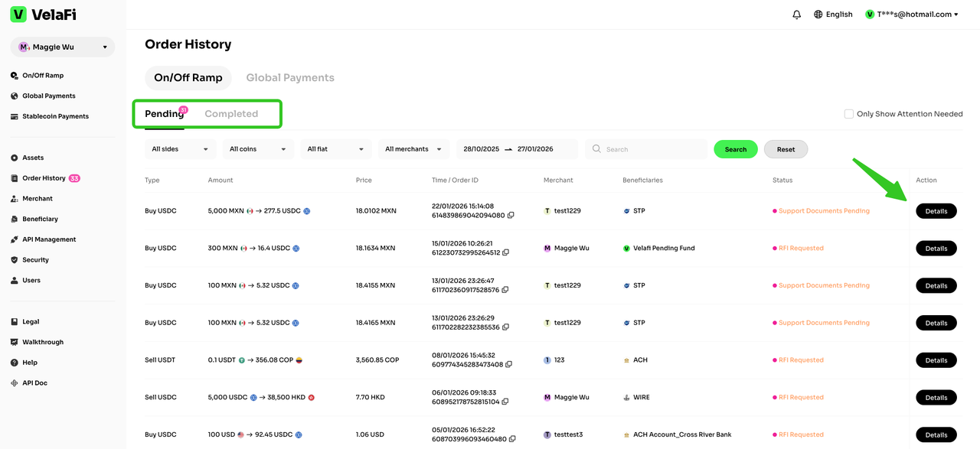Viewport: 980px width, 449px height.
Task: Click the VelaFi logo icon
Action: tap(18, 15)
